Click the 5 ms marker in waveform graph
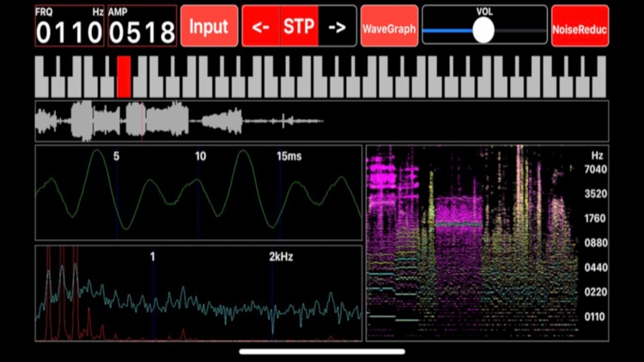The height and width of the screenshot is (362, 644). coord(116,156)
